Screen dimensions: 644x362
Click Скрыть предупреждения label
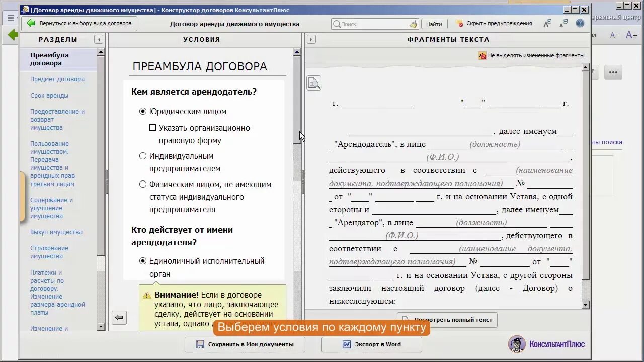click(499, 23)
